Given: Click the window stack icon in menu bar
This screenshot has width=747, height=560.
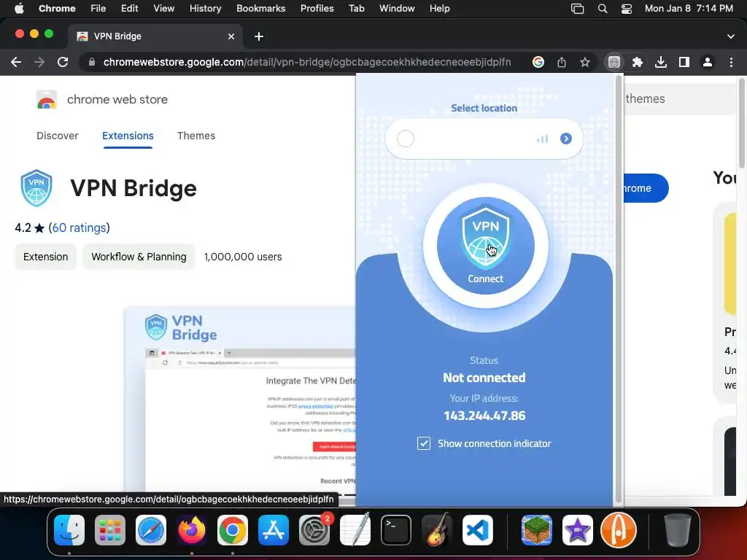Looking at the screenshot, I should pos(578,9).
